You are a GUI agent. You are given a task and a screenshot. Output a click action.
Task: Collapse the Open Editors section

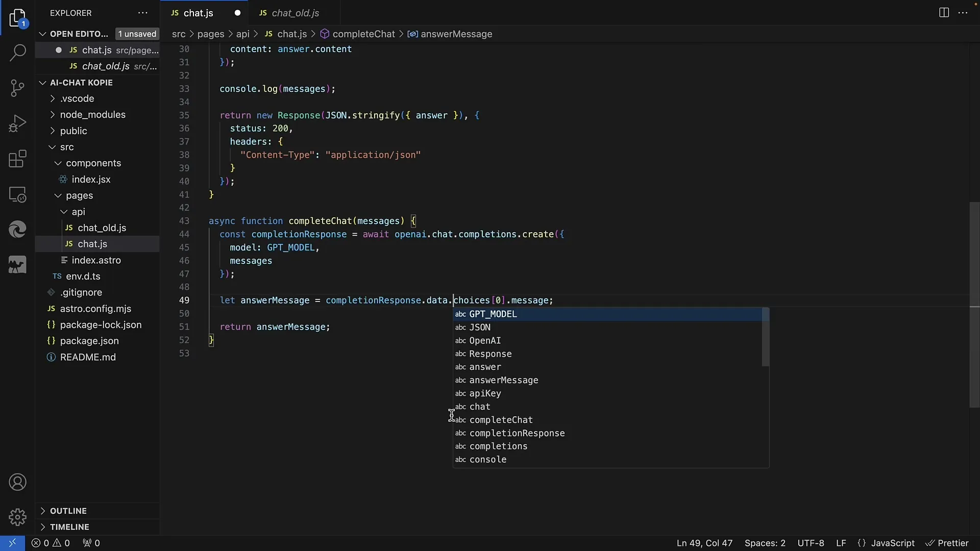[x=42, y=34]
